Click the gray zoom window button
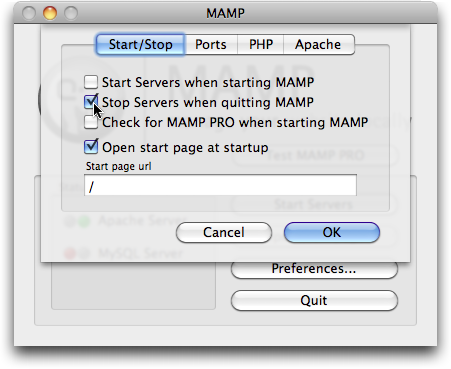The image size is (451, 369). [71, 13]
